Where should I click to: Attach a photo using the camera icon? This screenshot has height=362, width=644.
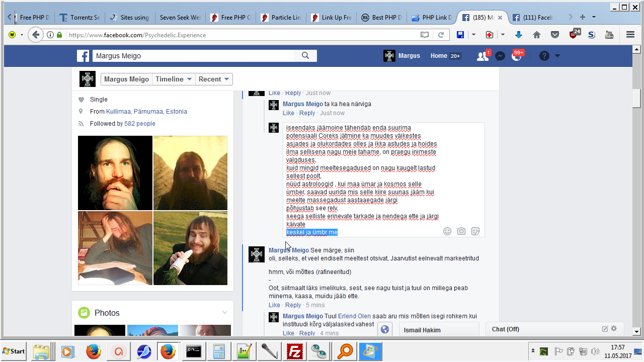[461, 231]
